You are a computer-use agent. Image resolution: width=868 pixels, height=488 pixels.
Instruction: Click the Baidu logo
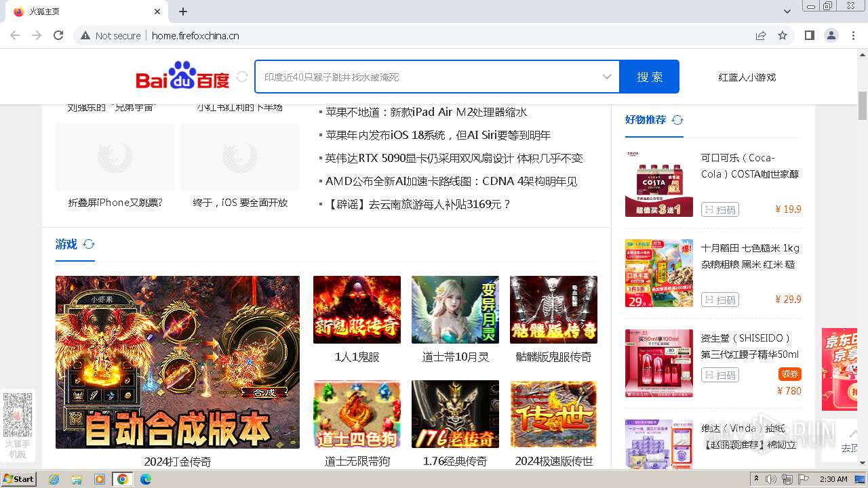(x=183, y=76)
